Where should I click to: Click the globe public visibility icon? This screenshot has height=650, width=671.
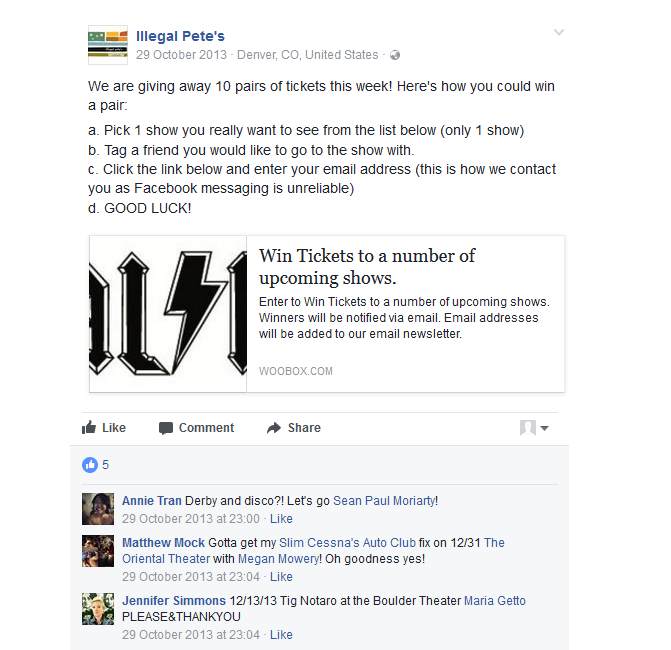click(395, 55)
